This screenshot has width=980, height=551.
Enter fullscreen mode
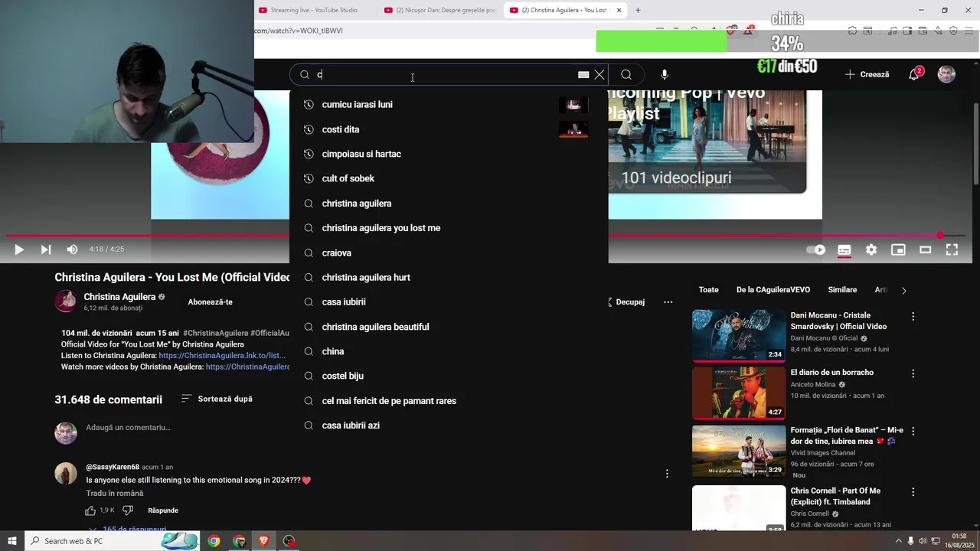(952, 249)
